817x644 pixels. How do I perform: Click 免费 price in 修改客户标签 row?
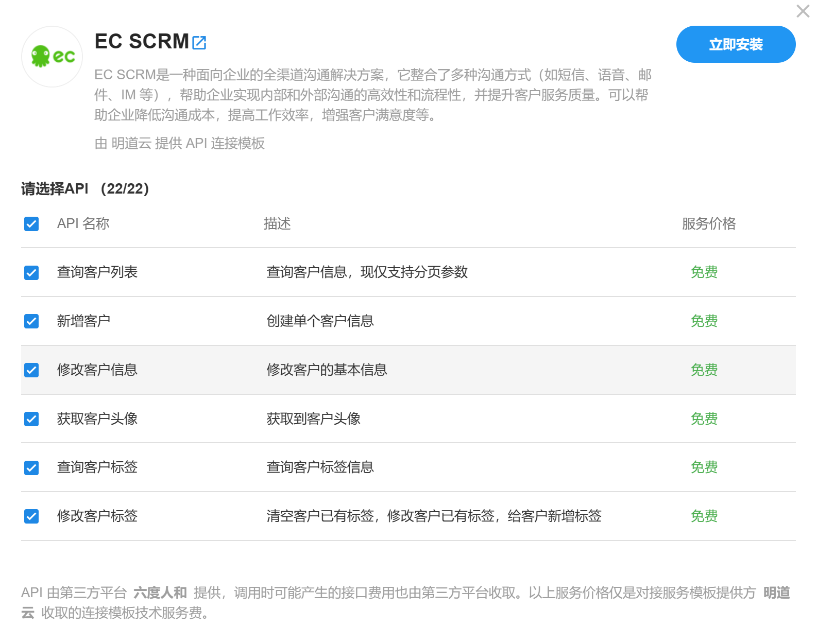(x=704, y=516)
